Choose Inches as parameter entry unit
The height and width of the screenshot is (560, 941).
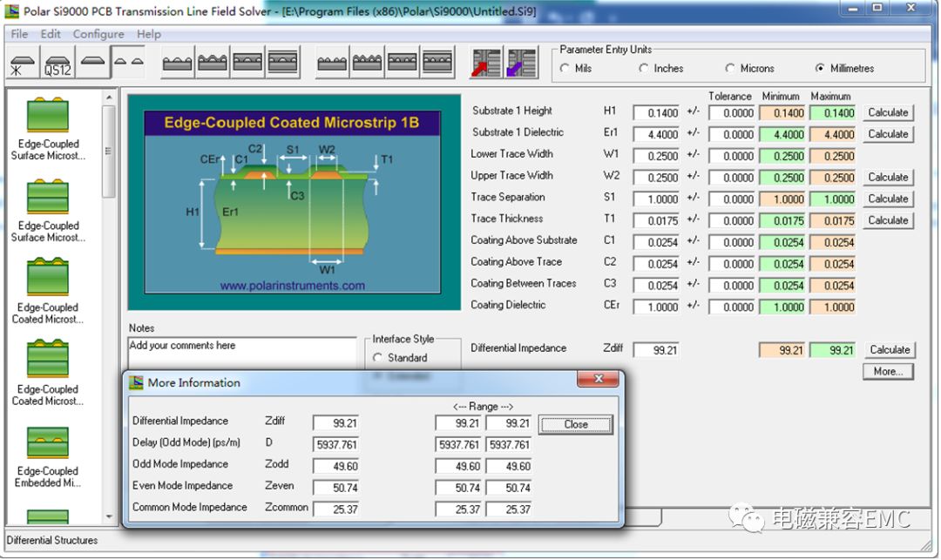[x=660, y=68]
